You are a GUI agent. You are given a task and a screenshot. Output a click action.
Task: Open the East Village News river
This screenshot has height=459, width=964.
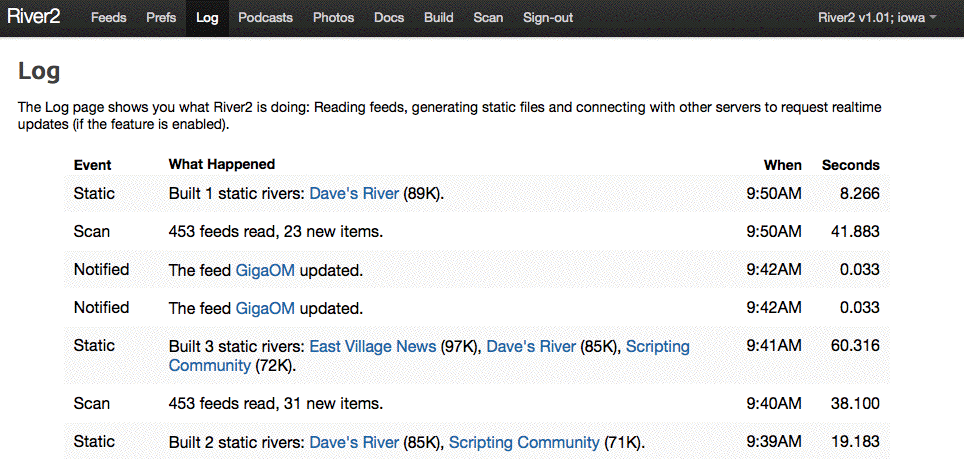pyautogui.click(x=372, y=346)
